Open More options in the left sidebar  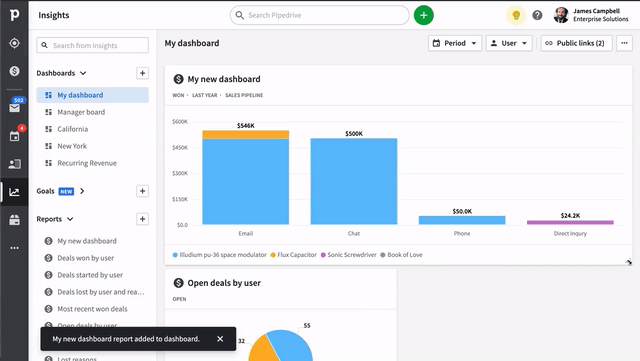coord(14,248)
